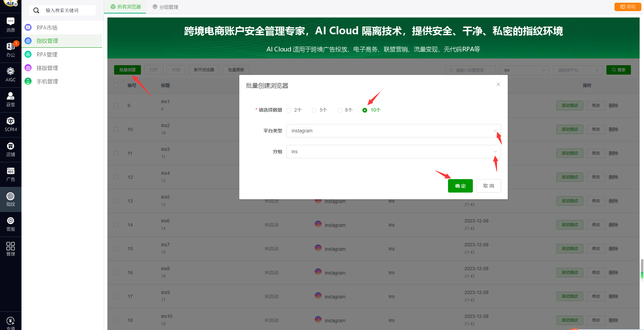Open 排版管理 menu item
This screenshot has height=330, width=644.
(x=62, y=68)
